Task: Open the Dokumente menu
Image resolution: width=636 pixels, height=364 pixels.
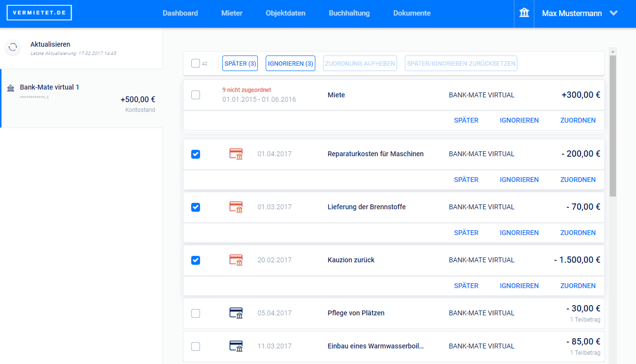Action: point(412,13)
